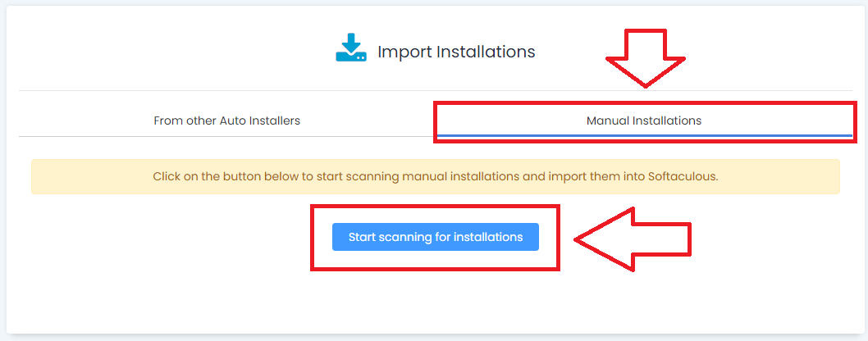Screen dimensions: 868x341
Task: Click the tray part of the download icon
Action: pos(351,56)
